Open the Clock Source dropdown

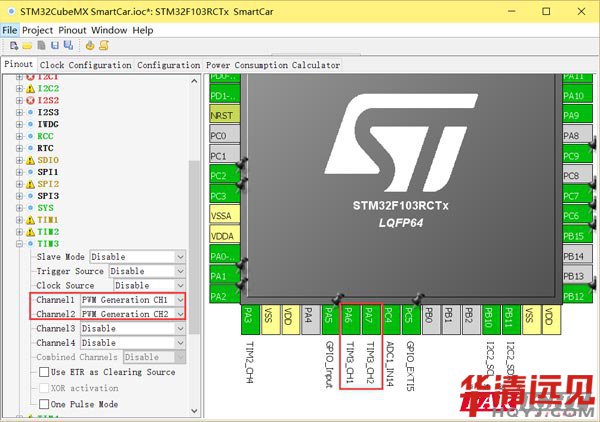(150, 285)
